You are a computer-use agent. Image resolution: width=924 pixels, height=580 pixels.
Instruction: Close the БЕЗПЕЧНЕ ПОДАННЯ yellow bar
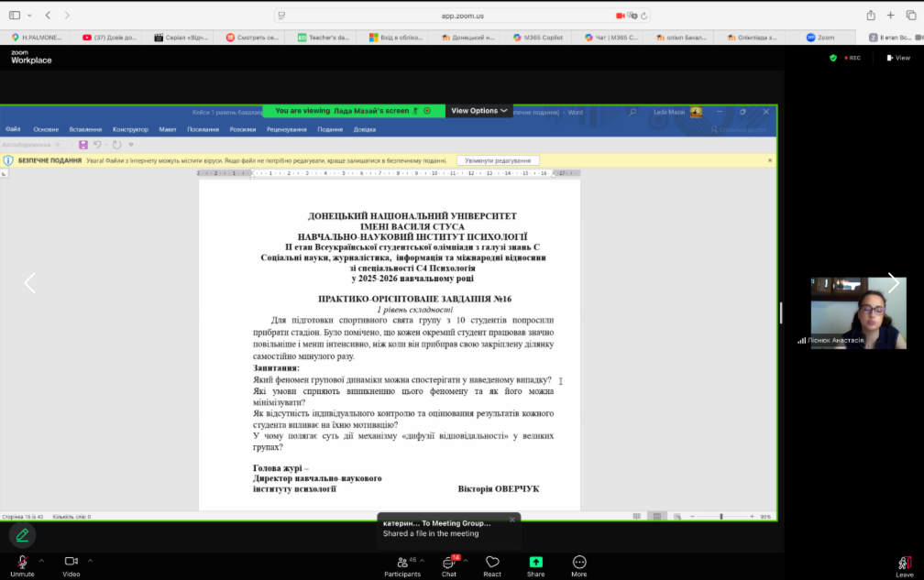click(770, 160)
